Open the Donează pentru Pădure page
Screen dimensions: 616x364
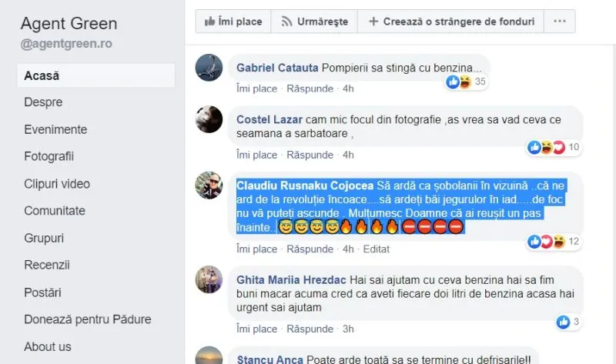[x=88, y=319]
